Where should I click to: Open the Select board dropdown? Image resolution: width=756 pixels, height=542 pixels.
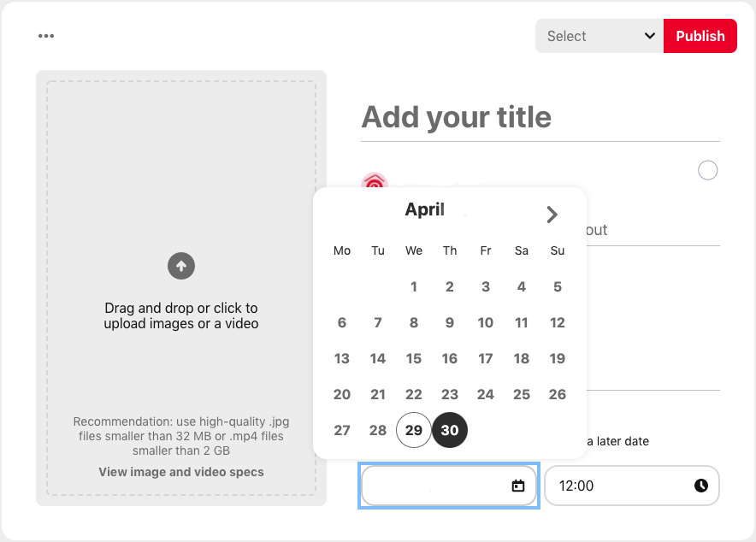[599, 36]
